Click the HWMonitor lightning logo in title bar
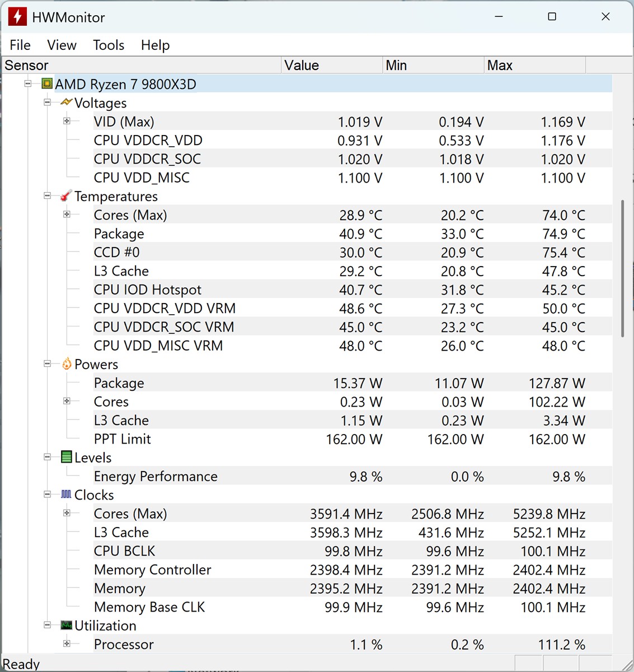Viewport: 634px width, 672px height. click(17, 17)
